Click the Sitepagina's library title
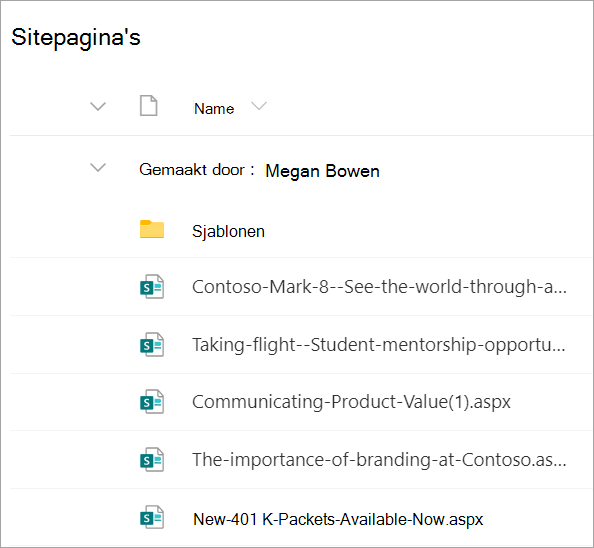The height and width of the screenshot is (548, 594). (x=76, y=37)
